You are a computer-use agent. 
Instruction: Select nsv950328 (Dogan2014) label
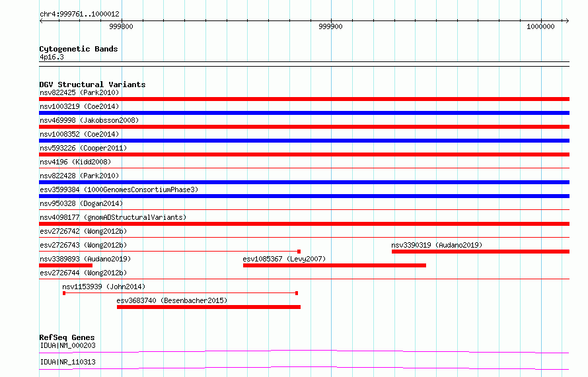(81, 203)
